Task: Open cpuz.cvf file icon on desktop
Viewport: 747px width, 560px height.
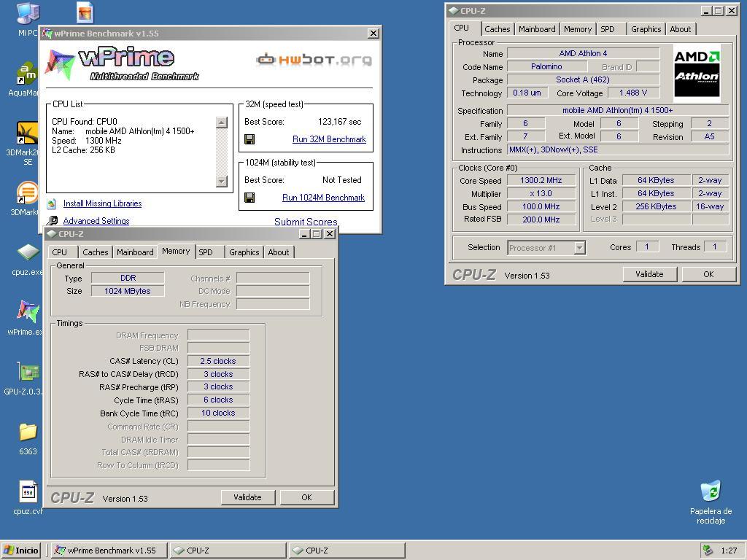Action: click(28, 491)
